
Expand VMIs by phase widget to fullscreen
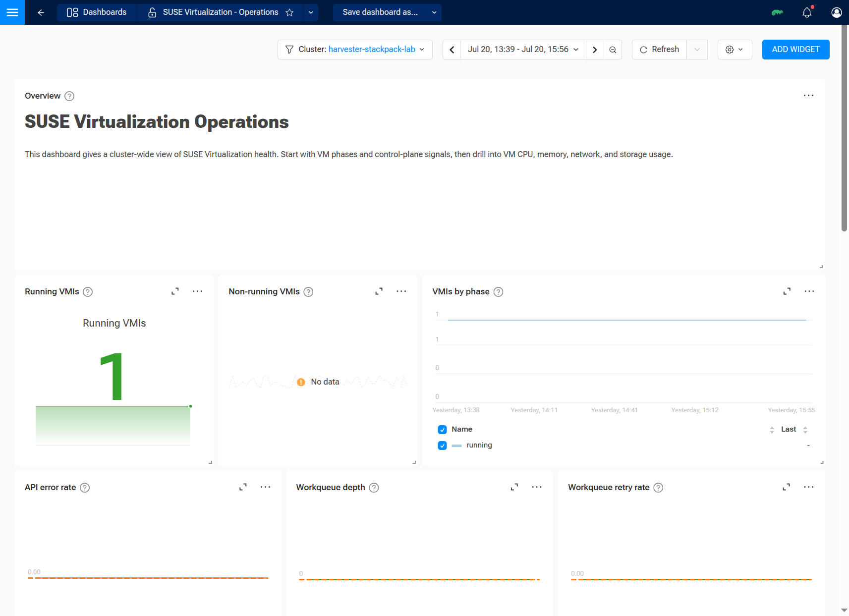[x=787, y=291]
